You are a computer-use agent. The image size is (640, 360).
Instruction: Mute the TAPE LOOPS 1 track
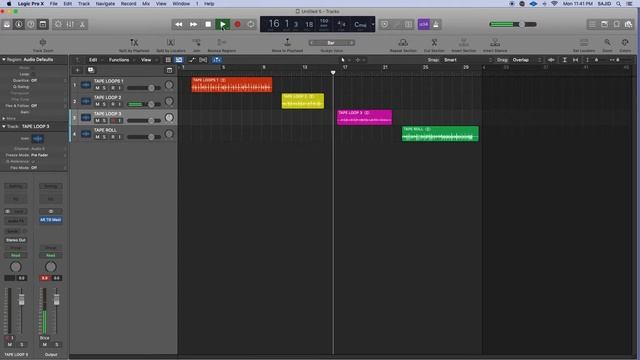coord(97,88)
